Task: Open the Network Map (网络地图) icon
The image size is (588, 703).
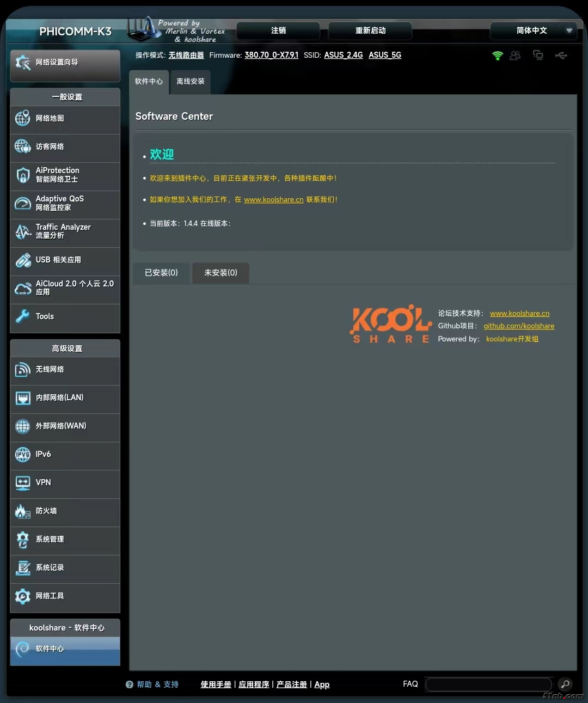Action: (23, 118)
